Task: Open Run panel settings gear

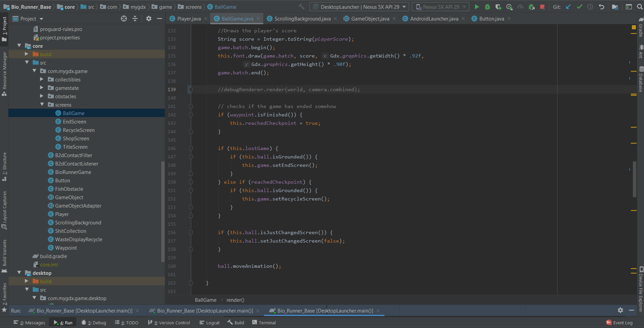Action: pyautogui.click(x=620, y=310)
